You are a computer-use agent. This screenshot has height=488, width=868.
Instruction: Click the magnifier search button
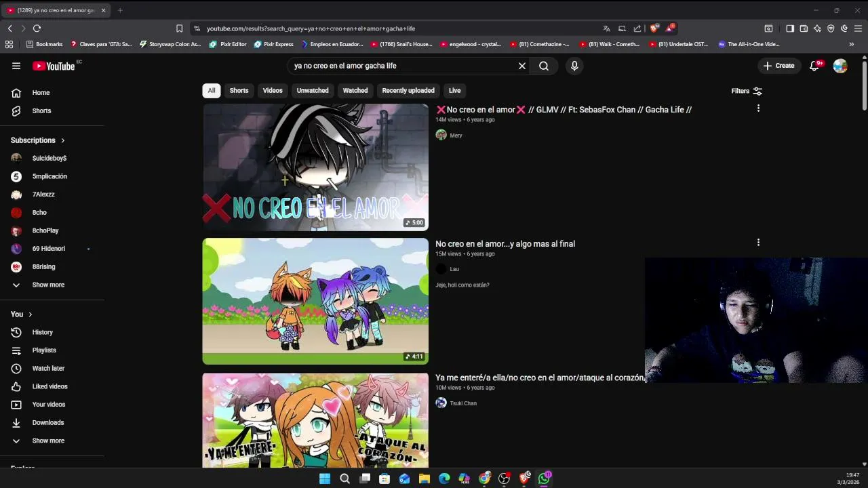click(544, 66)
